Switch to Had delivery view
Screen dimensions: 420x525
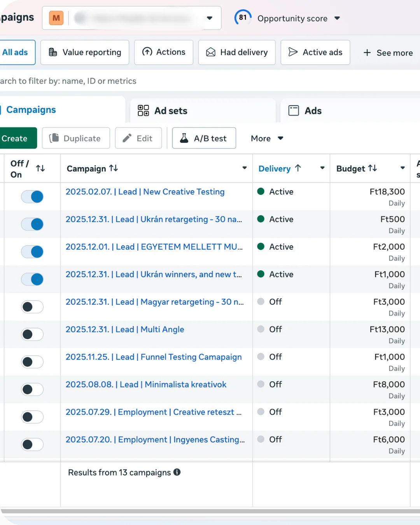pyautogui.click(x=237, y=52)
